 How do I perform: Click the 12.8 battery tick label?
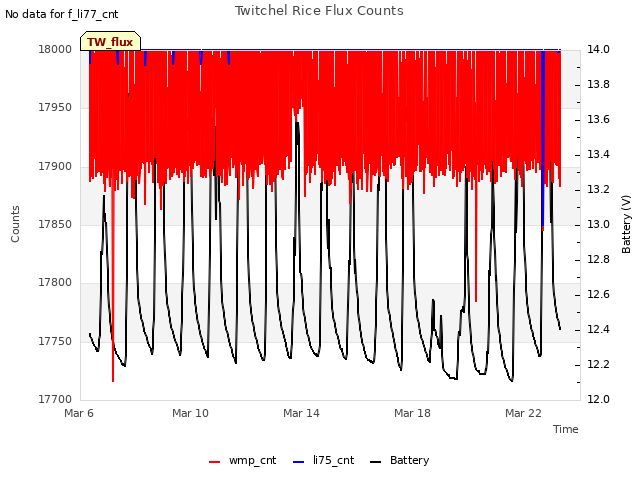click(598, 260)
